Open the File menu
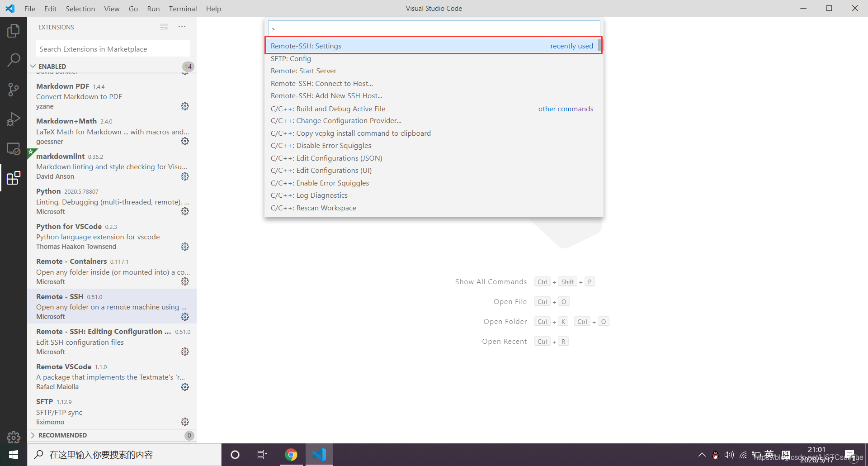Image resolution: width=868 pixels, height=466 pixels. pos(30,9)
